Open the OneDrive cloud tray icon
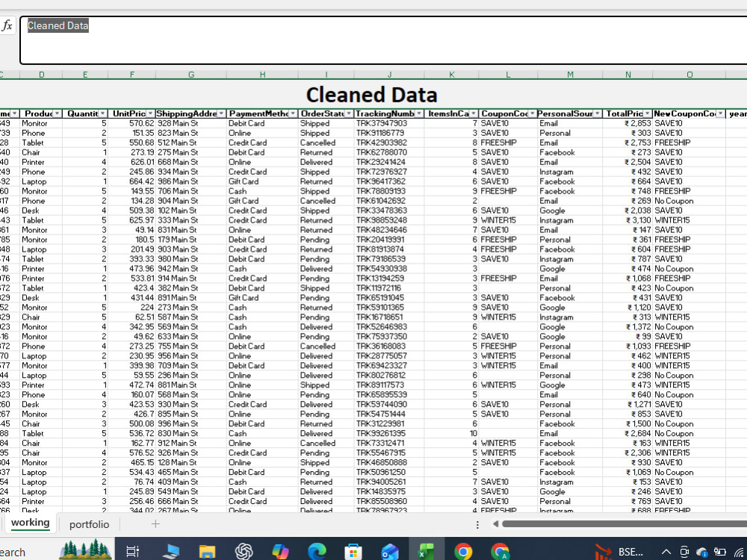Image resolution: width=747 pixels, height=560 pixels. (701, 552)
